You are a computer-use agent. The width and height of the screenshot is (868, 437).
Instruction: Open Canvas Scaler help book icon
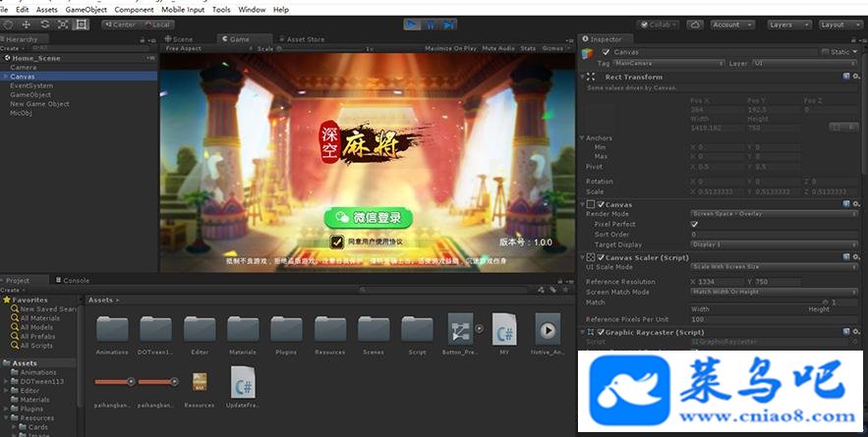point(846,257)
